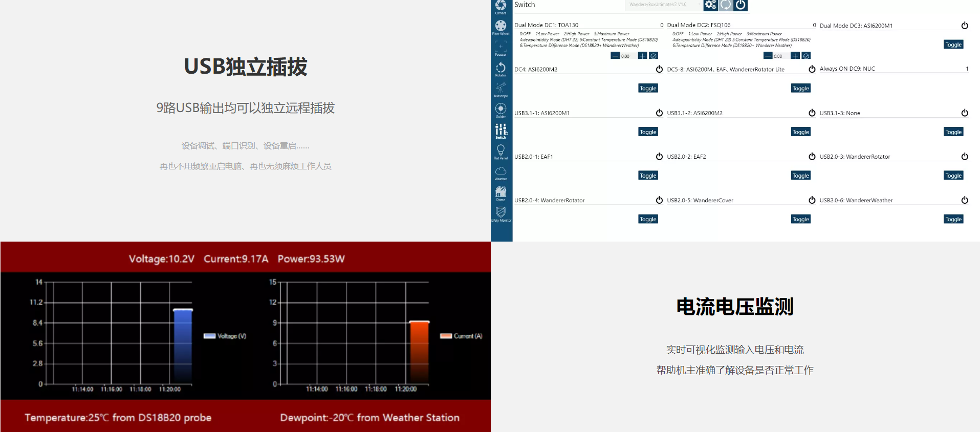Click the 'Always ON DC9: NUC' label
Image resolution: width=980 pixels, height=432 pixels.
[847, 69]
